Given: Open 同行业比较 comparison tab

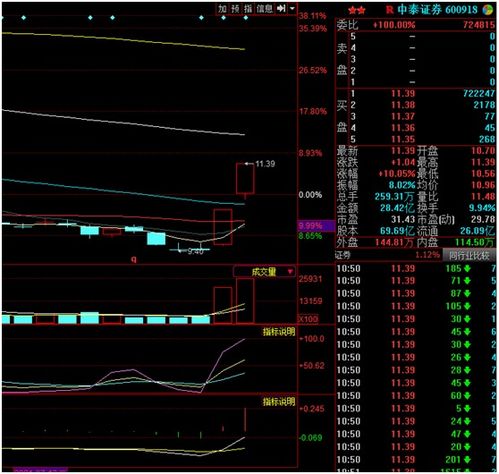Looking at the screenshot, I should (x=469, y=256).
